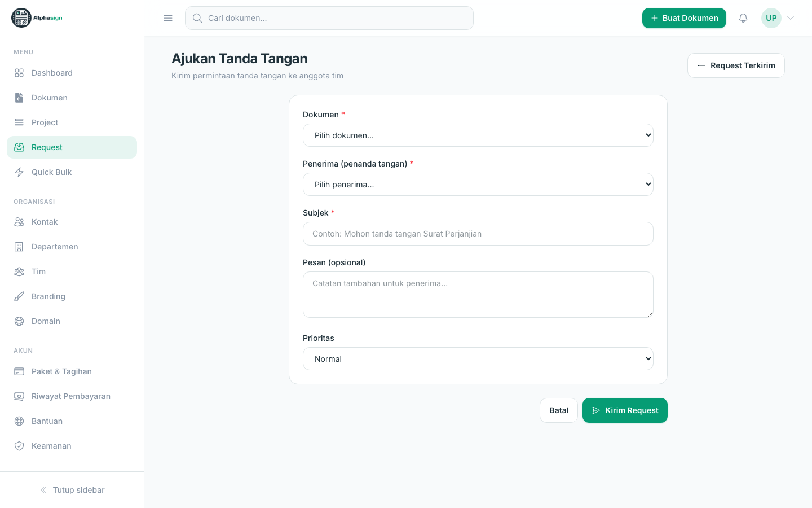This screenshot has height=508, width=812.
Task: Go to Dashboard menu item
Action: point(72,73)
